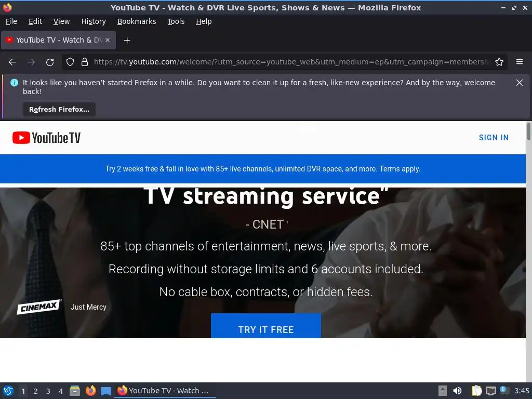Click the SIGN IN link
The image size is (532, 399).
494,137
